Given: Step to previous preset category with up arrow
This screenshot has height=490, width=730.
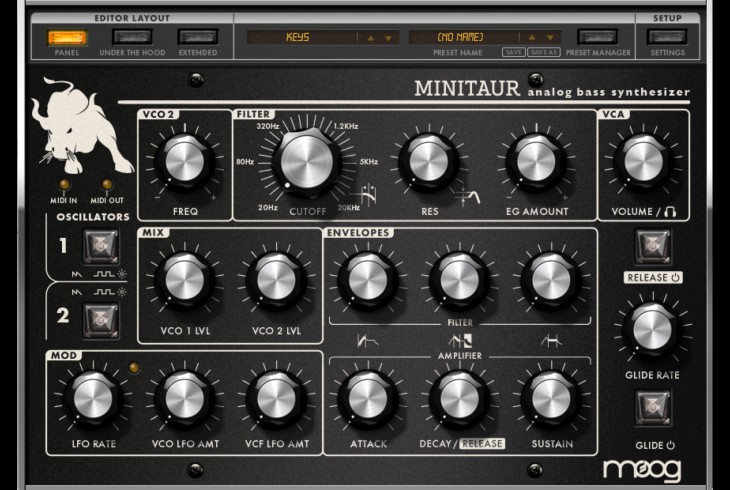Looking at the screenshot, I should 370,38.
